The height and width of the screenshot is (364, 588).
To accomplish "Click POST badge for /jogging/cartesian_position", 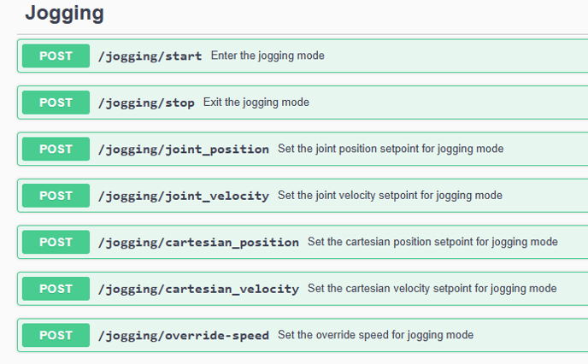I will tap(56, 242).
